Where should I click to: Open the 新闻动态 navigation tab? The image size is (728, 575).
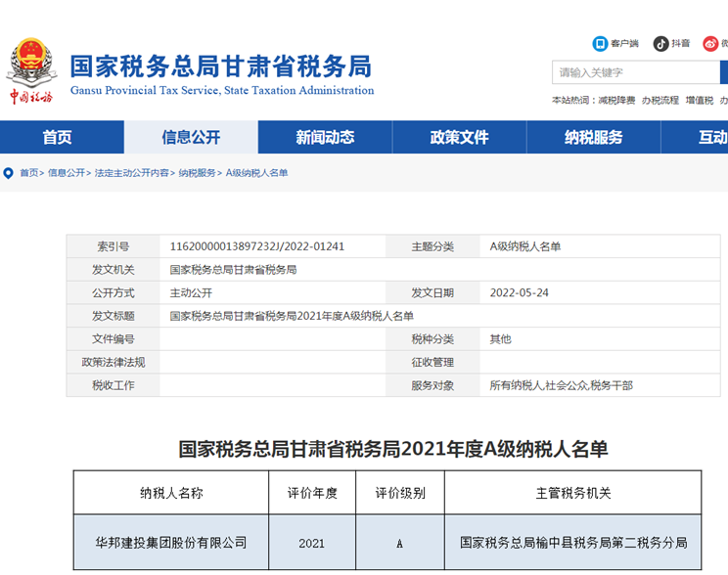click(325, 138)
